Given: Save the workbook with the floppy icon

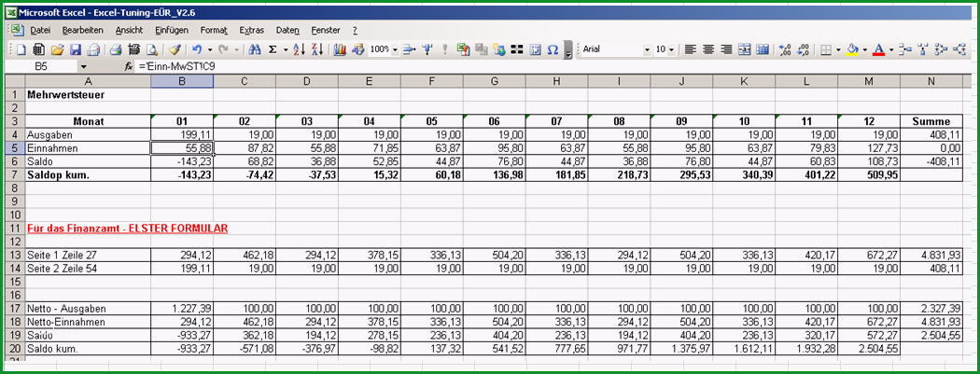Looking at the screenshot, I should [x=76, y=49].
